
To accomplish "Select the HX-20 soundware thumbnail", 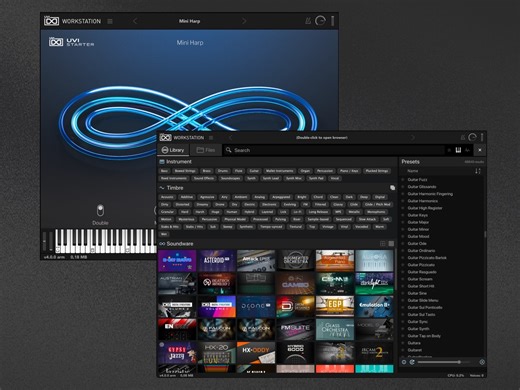I will [x=217, y=352].
